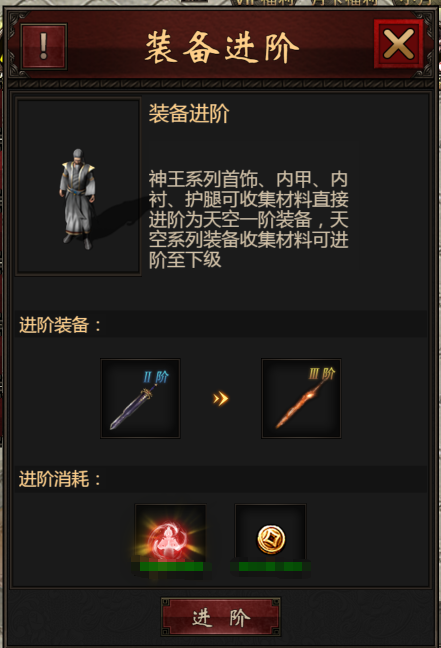Click the 进阶装备 section label

(x=60, y=325)
